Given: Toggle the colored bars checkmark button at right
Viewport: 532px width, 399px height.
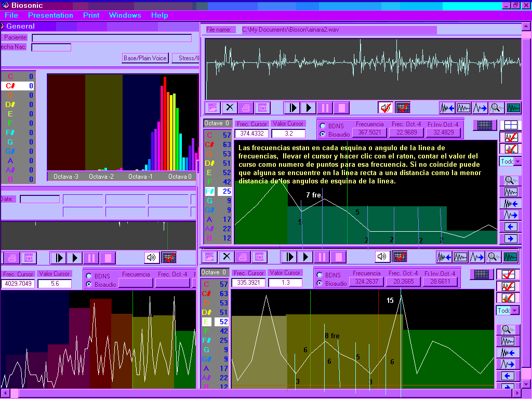Looking at the screenshot, I should (510, 149).
